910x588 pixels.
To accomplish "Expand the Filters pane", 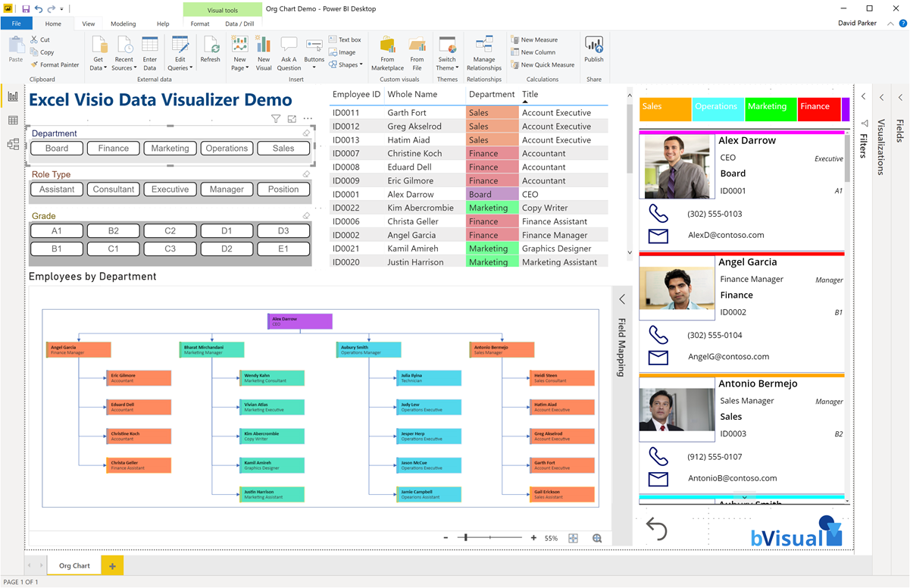I will pyautogui.click(x=863, y=97).
